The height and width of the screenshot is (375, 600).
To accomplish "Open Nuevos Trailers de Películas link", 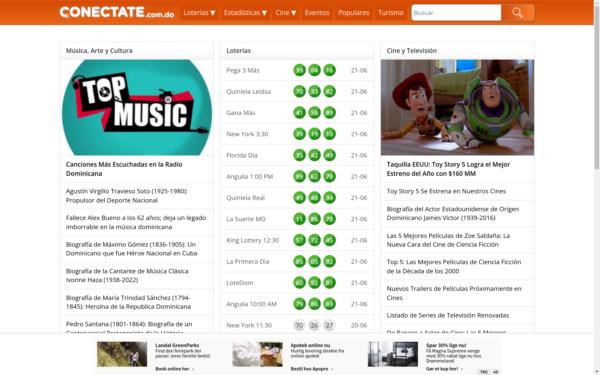I will pyautogui.click(x=454, y=293).
